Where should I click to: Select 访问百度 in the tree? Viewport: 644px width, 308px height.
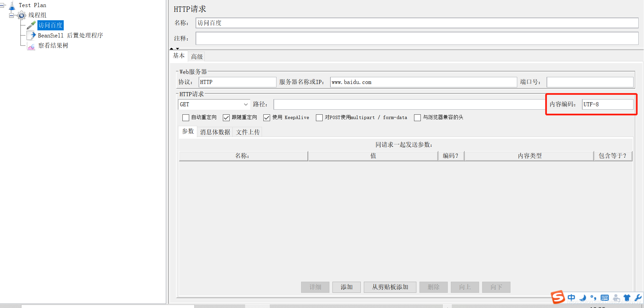pyautogui.click(x=51, y=25)
